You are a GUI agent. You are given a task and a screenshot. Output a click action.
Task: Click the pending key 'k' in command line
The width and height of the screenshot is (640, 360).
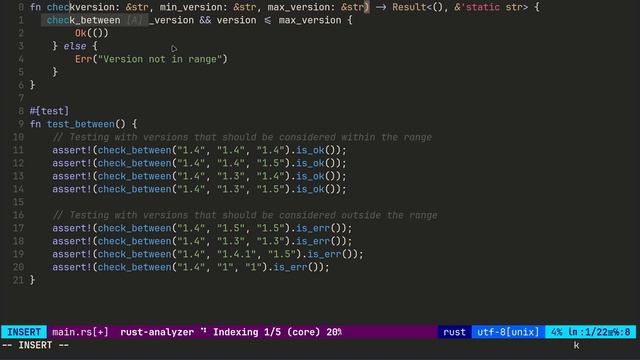click(576, 345)
